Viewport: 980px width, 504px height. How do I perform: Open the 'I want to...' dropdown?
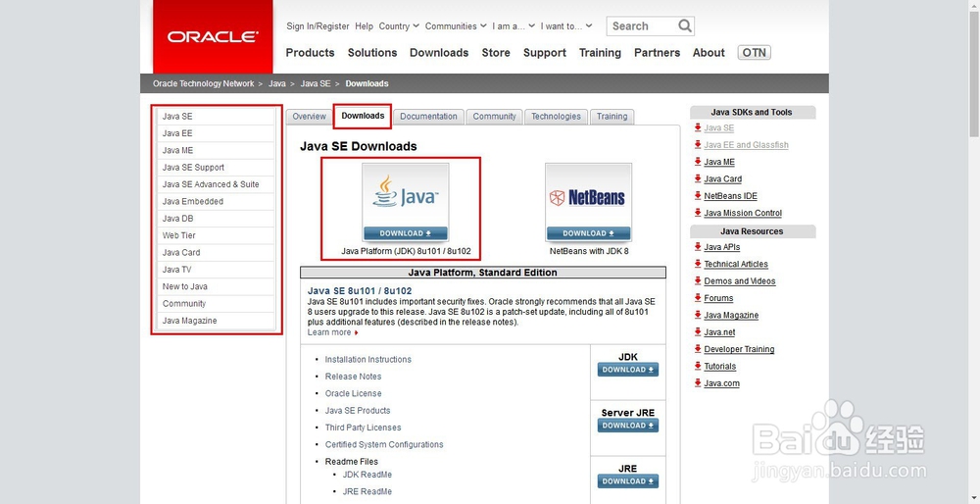pos(566,26)
